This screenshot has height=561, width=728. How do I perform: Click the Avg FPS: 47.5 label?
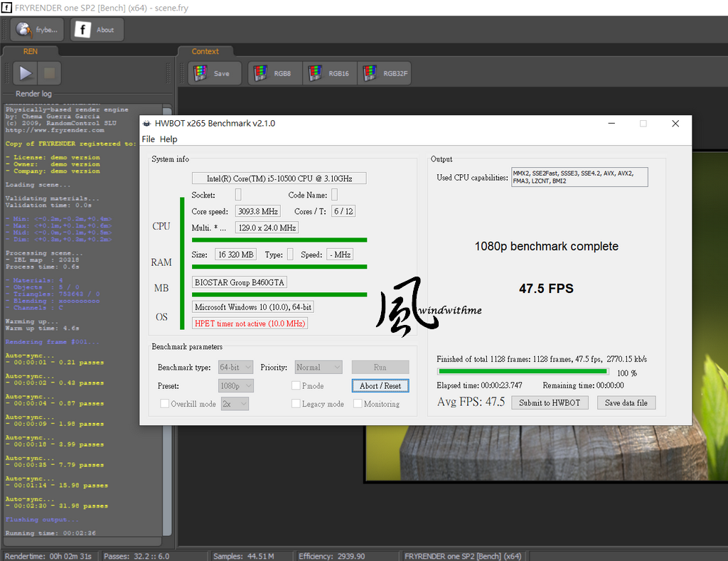tap(471, 402)
